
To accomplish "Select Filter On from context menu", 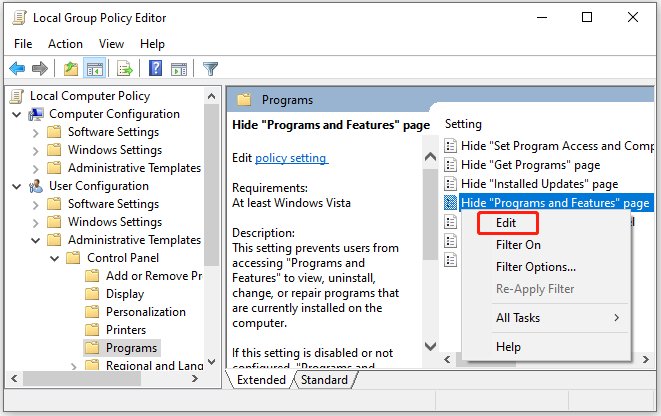I will coord(518,245).
